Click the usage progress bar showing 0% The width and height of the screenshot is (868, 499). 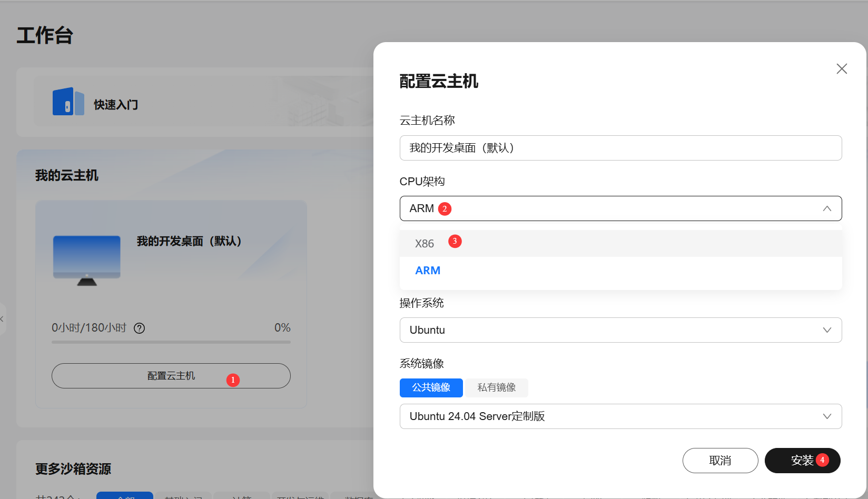pos(171,342)
